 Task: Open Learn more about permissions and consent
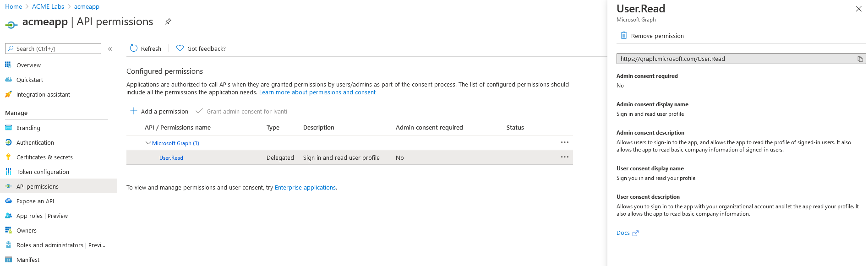coord(317,92)
